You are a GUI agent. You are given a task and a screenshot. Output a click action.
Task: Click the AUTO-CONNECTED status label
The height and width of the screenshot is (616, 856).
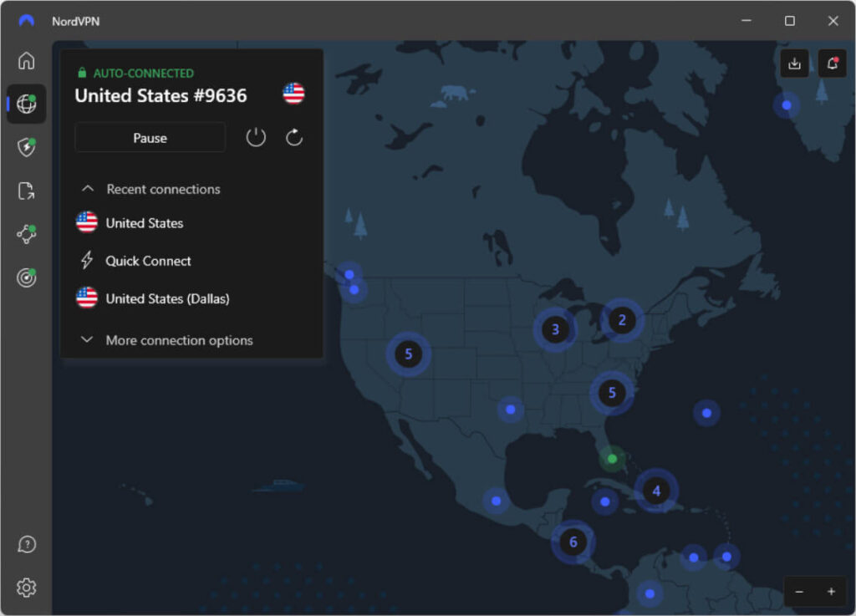point(144,73)
